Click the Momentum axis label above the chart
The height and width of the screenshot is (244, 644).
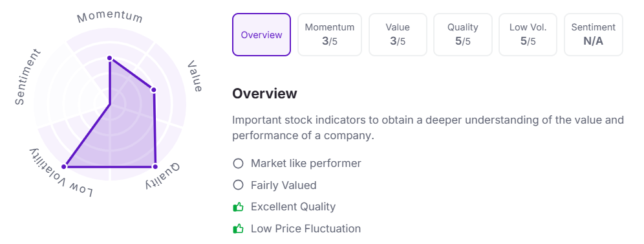point(110,17)
